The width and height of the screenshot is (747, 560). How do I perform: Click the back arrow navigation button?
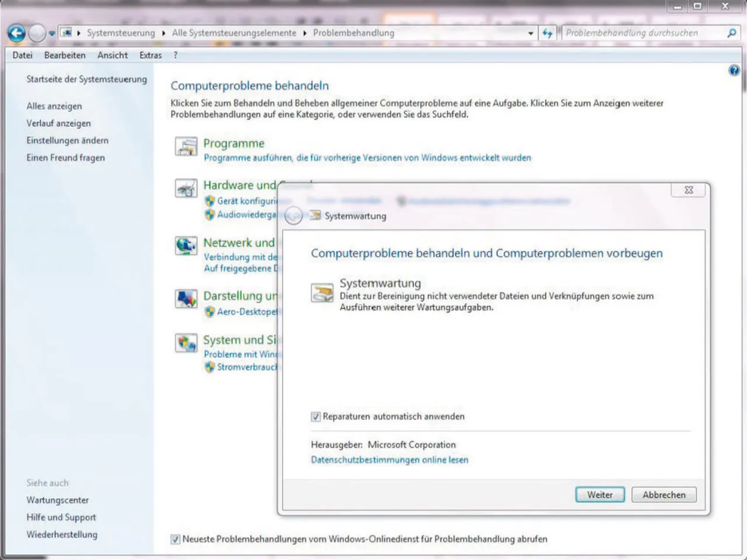[17, 33]
